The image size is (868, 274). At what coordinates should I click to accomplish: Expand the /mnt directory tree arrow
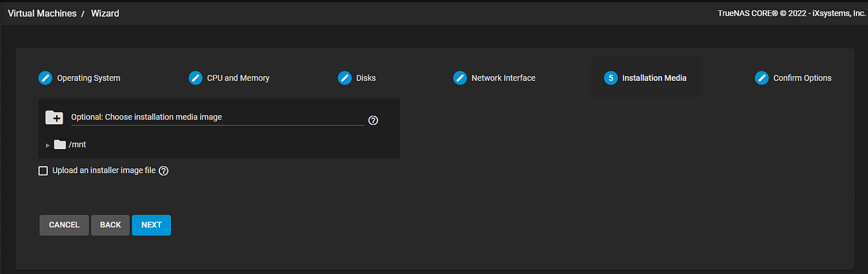point(48,145)
